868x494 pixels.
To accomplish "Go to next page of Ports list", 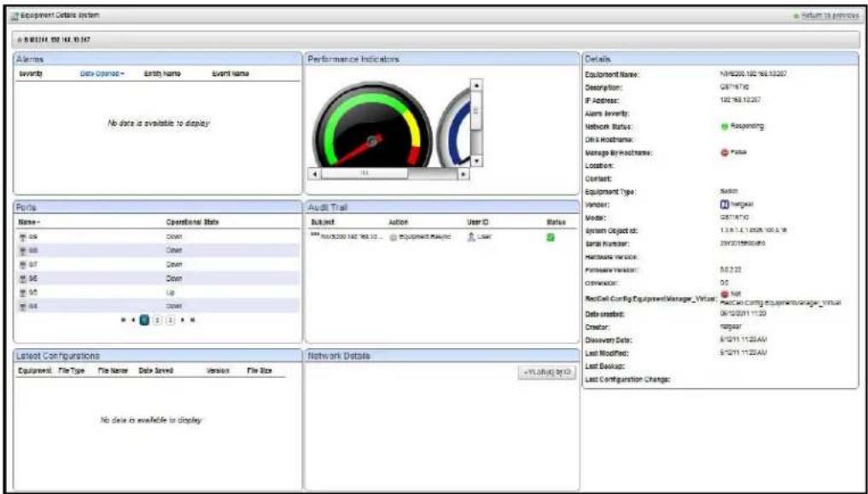I will 183,320.
